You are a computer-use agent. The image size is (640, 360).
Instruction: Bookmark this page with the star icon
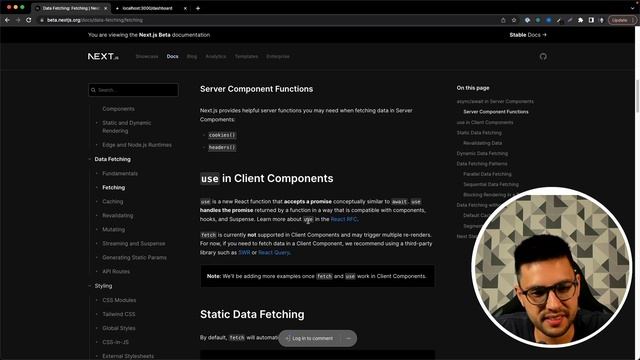pos(514,20)
